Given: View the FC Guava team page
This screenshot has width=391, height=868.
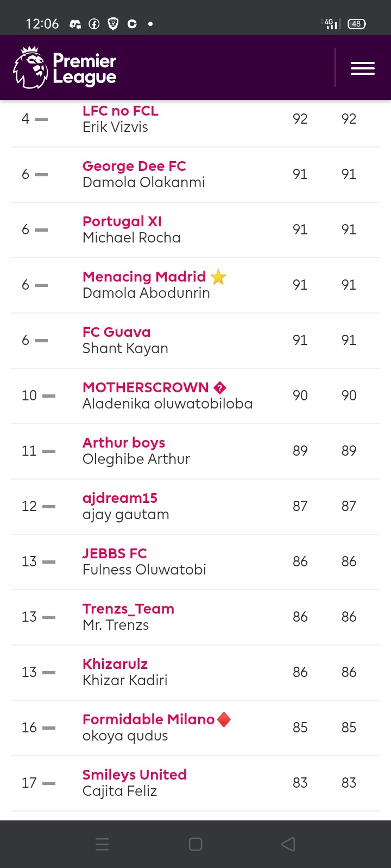Looking at the screenshot, I should coord(117,332).
